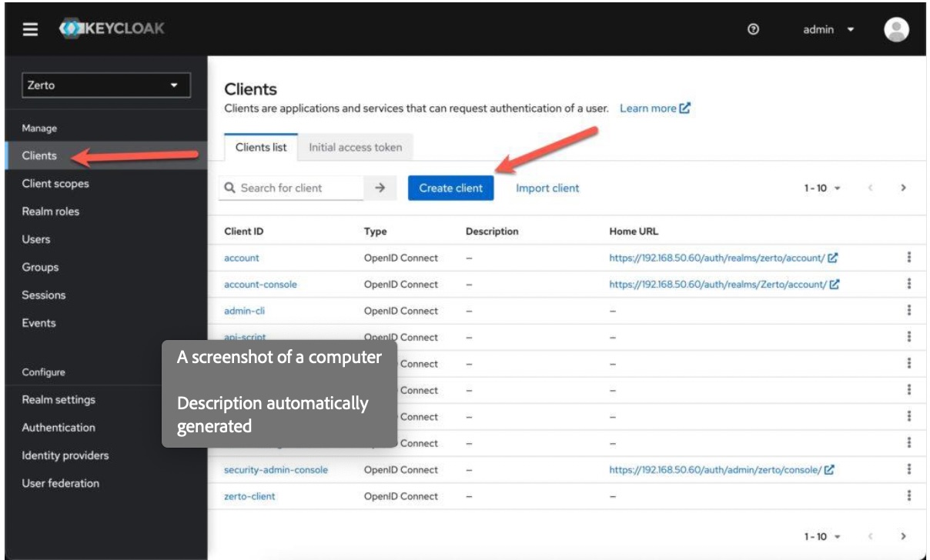Open Events page
Viewport: 930px width, 560px height.
tap(38, 323)
